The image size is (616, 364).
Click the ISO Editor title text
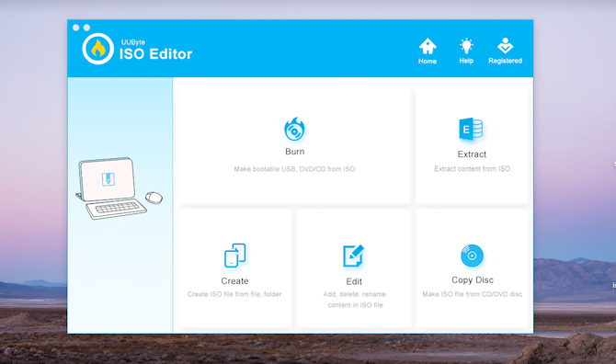click(x=155, y=54)
